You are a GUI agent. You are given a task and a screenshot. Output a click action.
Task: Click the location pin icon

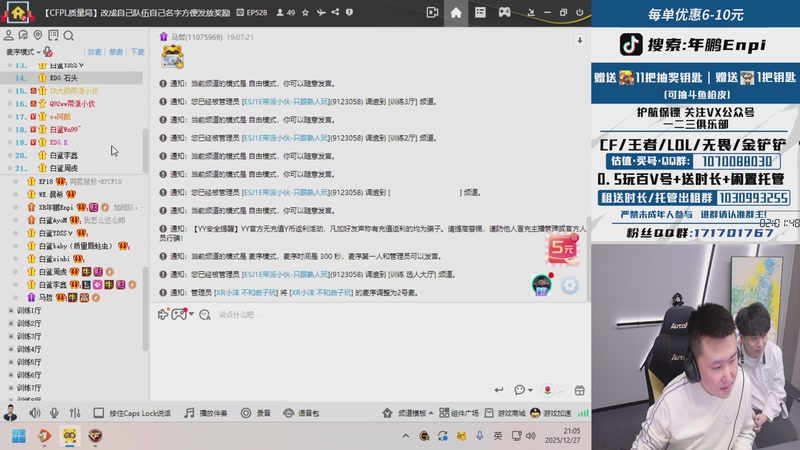(38, 35)
